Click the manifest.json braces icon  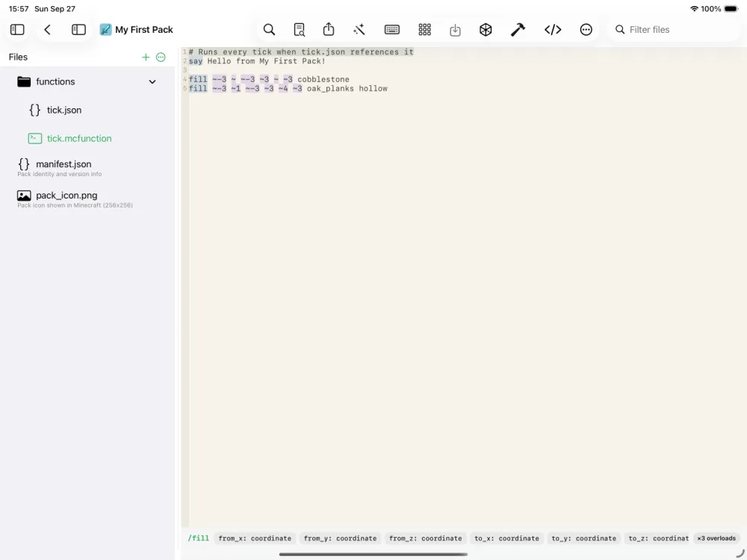(x=24, y=164)
